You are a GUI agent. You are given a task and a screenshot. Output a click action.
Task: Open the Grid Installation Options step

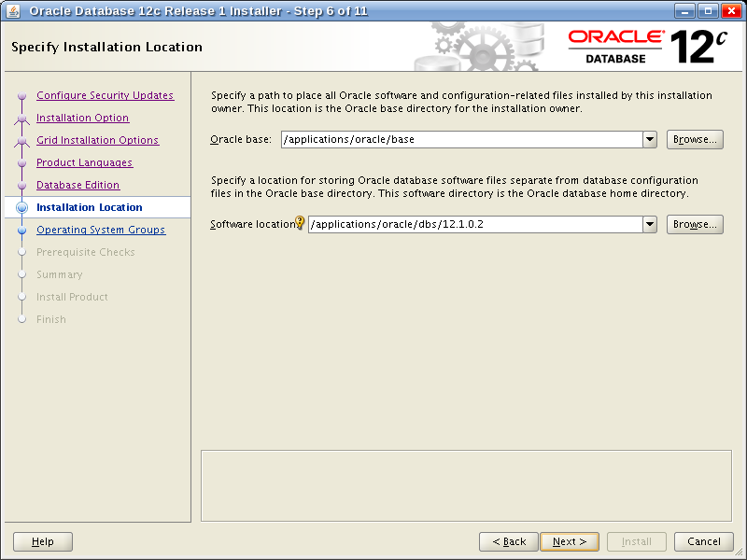coord(97,140)
